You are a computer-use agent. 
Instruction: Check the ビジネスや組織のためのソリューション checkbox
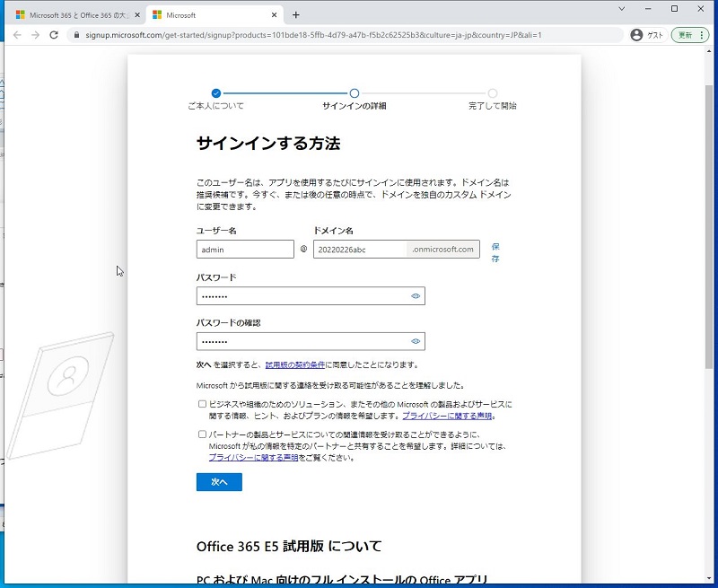(202, 404)
